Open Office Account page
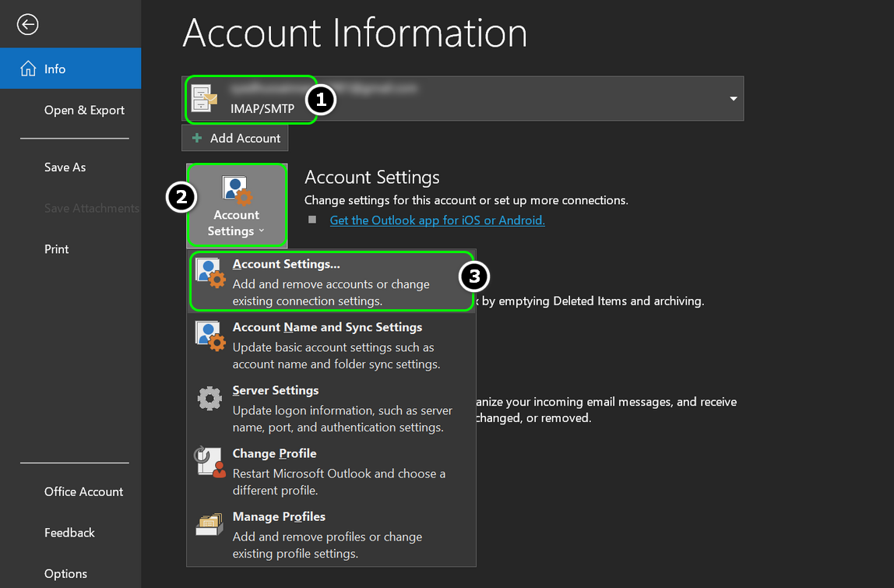Image resolution: width=894 pixels, height=588 pixels. [x=84, y=492]
